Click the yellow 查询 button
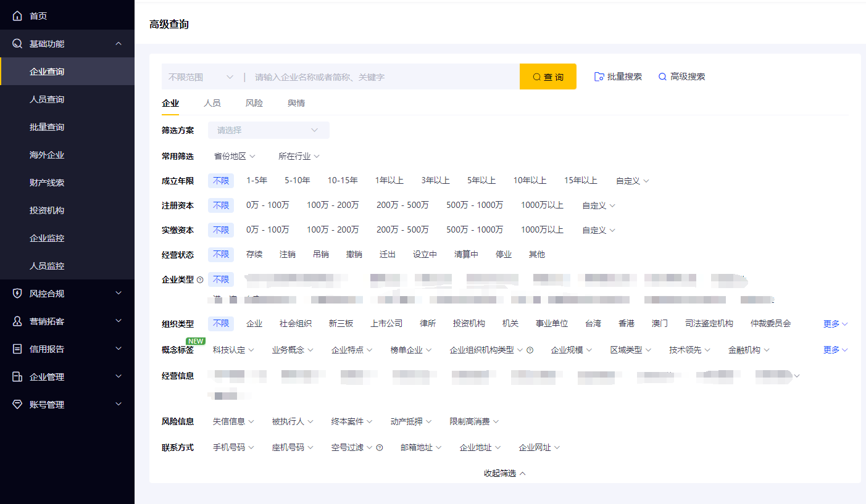 click(x=548, y=76)
